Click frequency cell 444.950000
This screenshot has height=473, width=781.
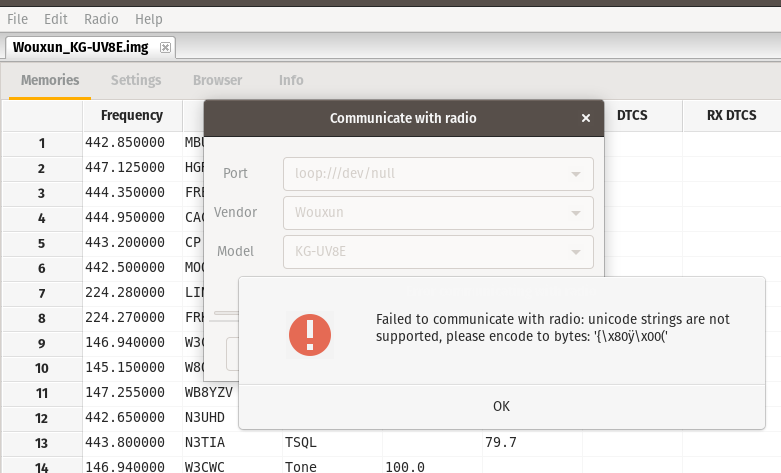[132, 218]
